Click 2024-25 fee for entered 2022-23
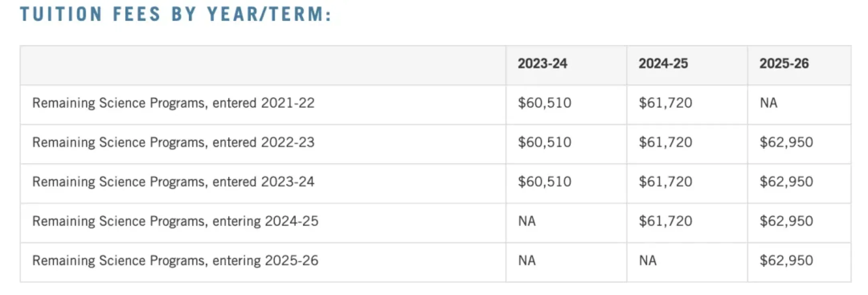Viewport: 868px width, 295px height. tap(665, 142)
